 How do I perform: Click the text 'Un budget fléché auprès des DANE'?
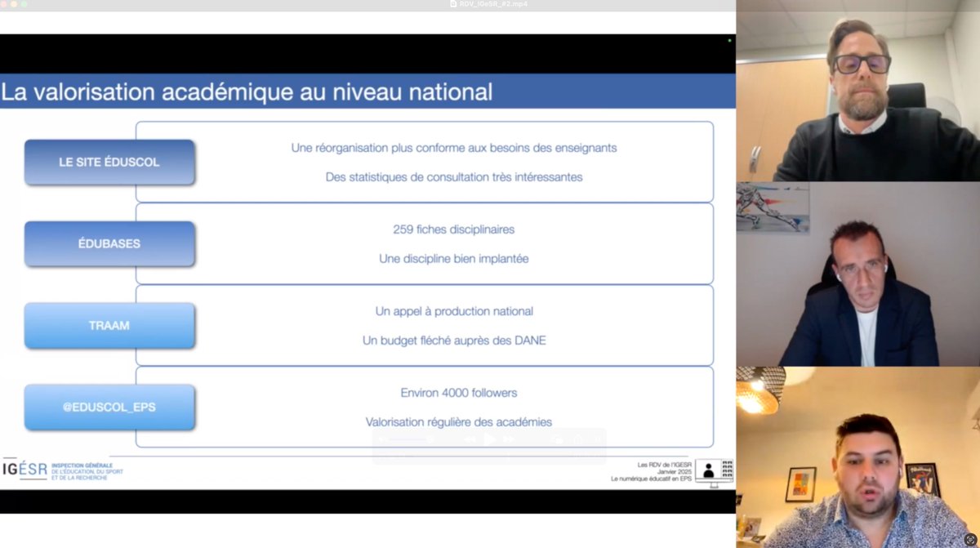coord(454,340)
